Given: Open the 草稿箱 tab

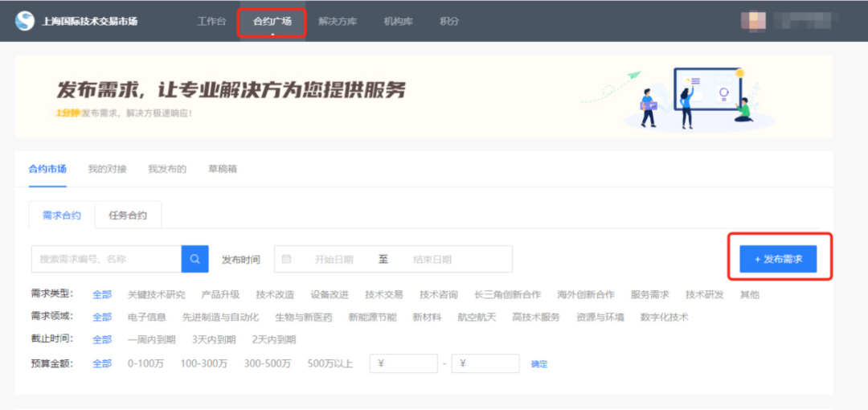Looking at the screenshot, I should click(222, 169).
